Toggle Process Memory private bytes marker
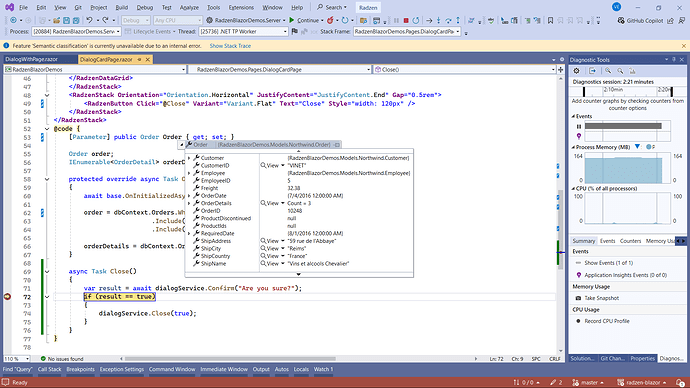 coord(649,147)
